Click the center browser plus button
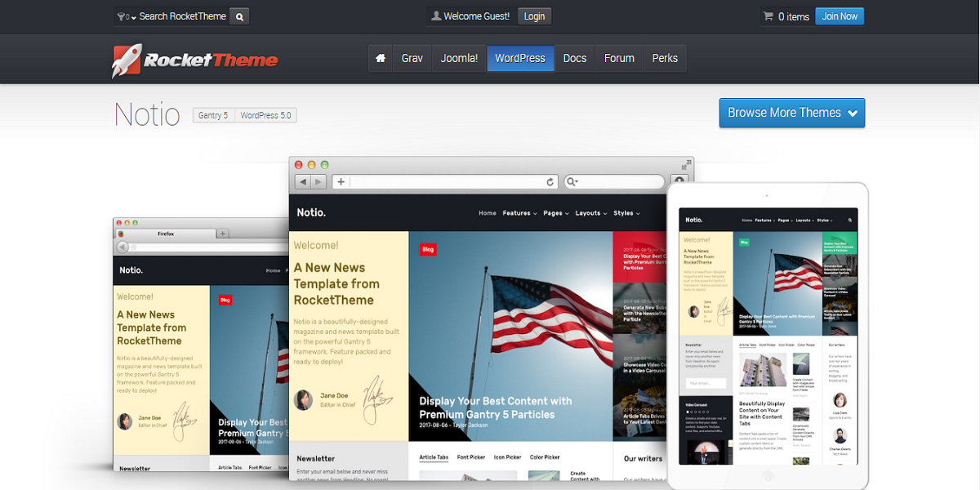The image size is (980, 490). tap(341, 182)
